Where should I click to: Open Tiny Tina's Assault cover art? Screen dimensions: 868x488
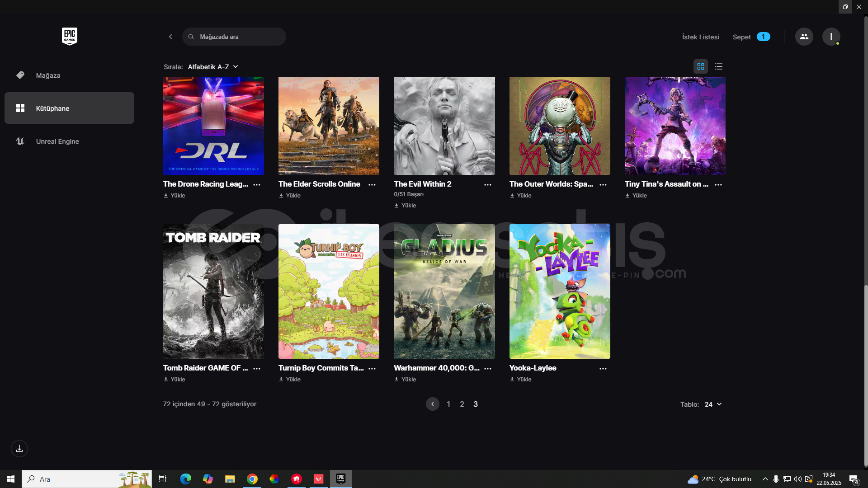[675, 126]
